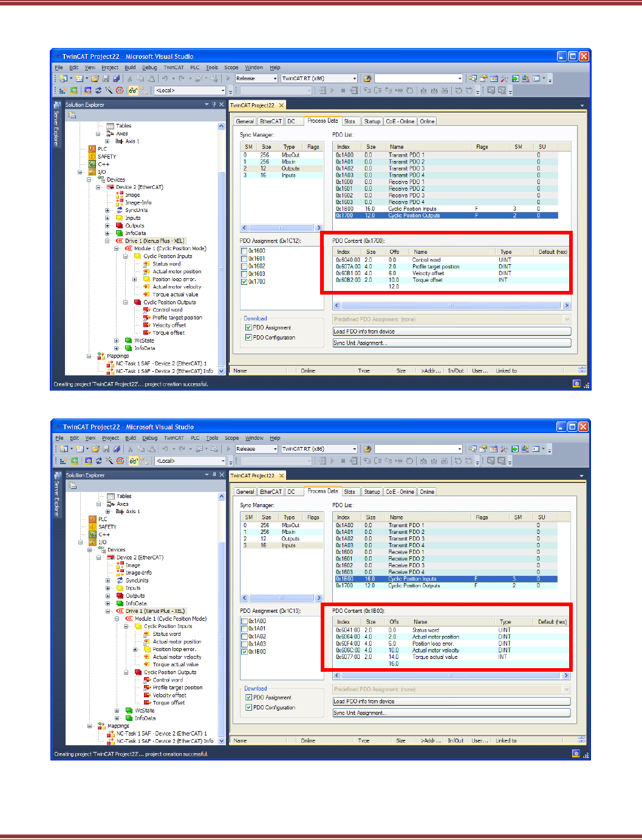Expand WcState tree node in 0x1700 PDO window
Screen dimensions: 642x840
(117, 341)
